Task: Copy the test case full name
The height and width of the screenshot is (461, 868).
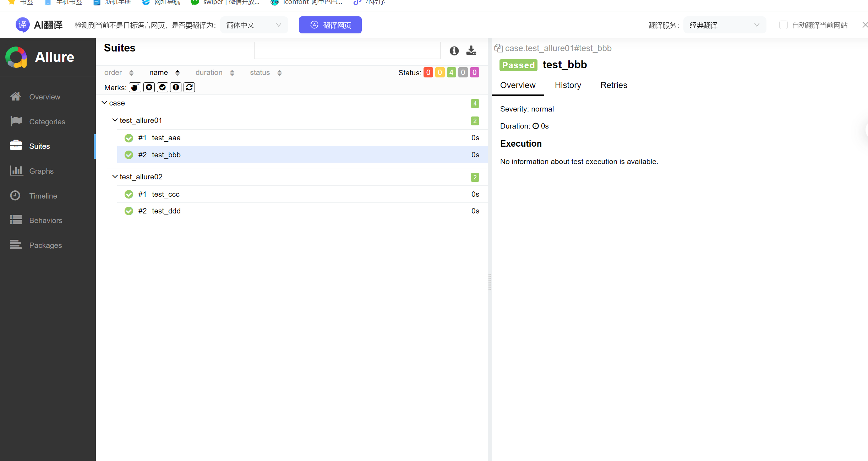Action: (498, 48)
